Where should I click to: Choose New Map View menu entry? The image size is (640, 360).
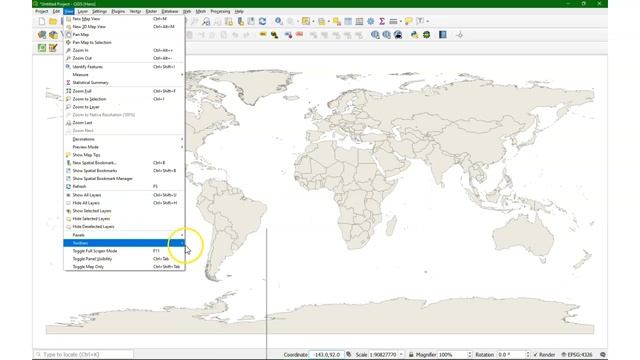pyautogui.click(x=124, y=19)
